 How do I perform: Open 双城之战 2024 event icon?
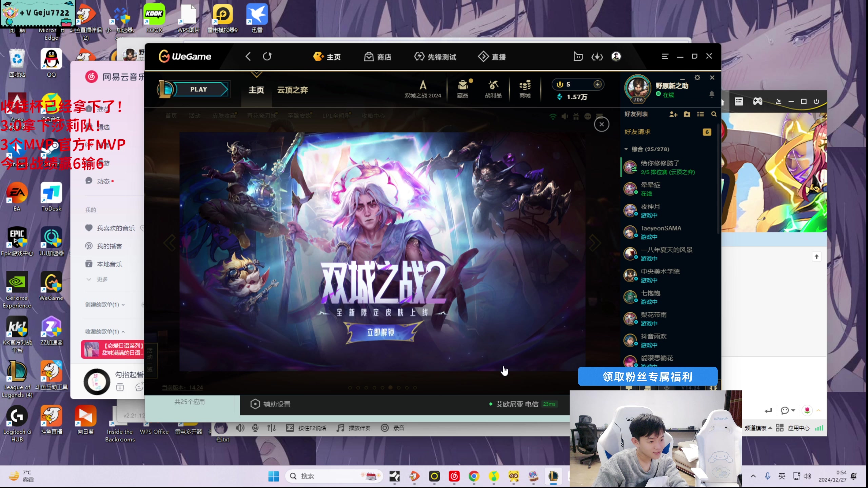click(x=423, y=89)
